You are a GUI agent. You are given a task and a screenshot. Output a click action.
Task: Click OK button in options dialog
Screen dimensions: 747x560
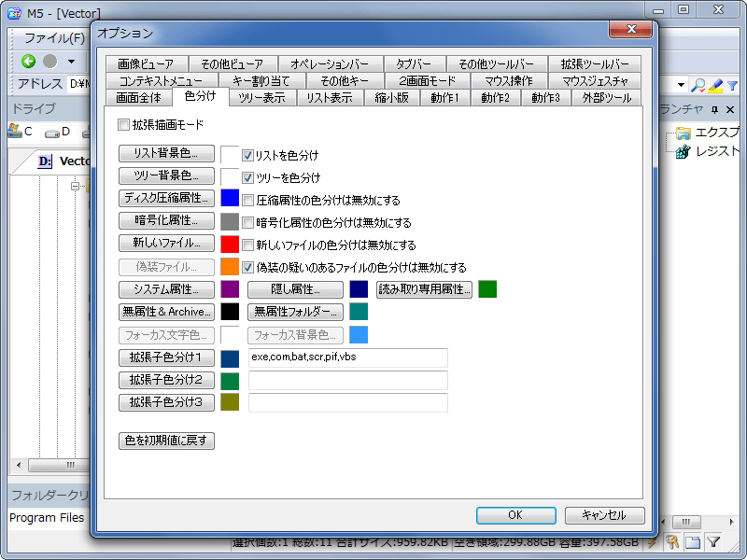[x=516, y=515]
